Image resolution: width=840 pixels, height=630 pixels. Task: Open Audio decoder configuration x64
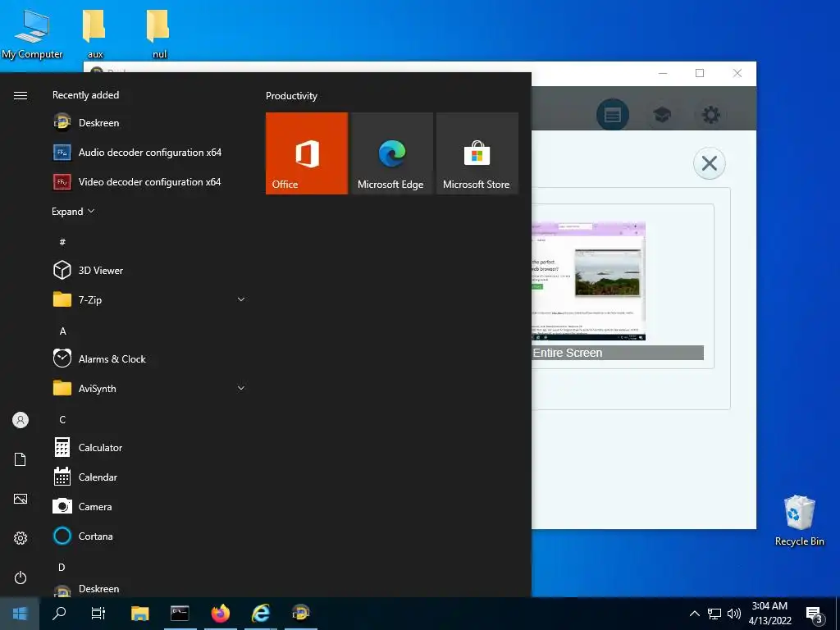pos(149,152)
